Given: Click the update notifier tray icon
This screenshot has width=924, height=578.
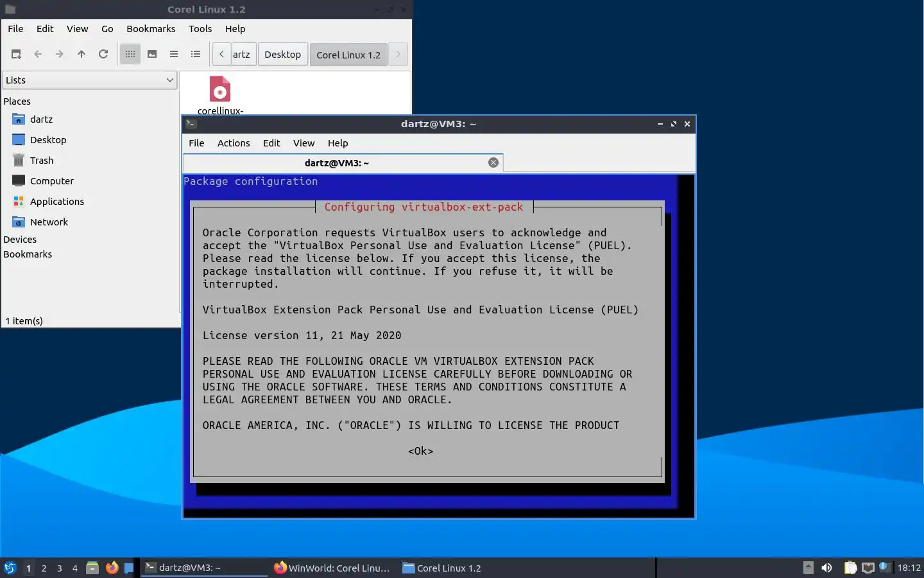Looking at the screenshot, I should pyautogui.click(x=884, y=566).
